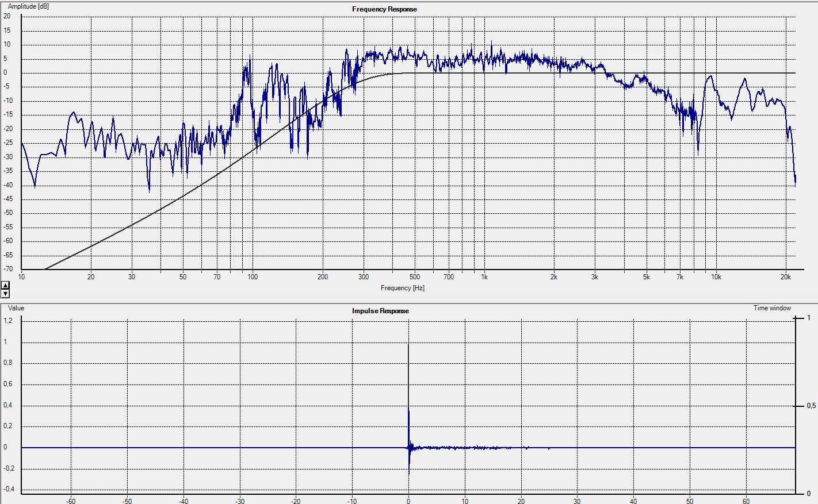
Task: Click the '1,2' impulse value axis label
Action: [8, 321]
